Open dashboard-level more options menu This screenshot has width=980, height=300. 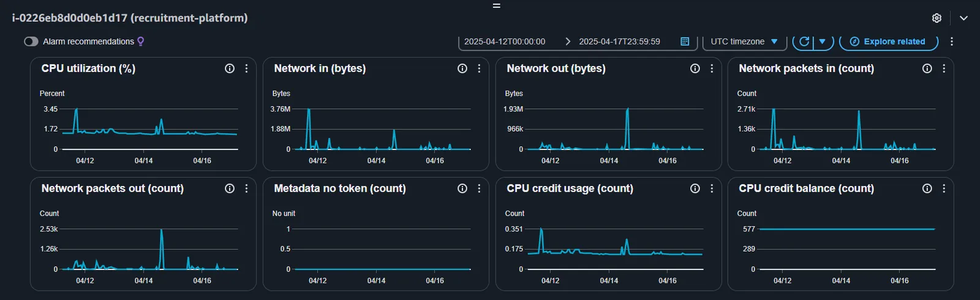click(x=951, y=42)
